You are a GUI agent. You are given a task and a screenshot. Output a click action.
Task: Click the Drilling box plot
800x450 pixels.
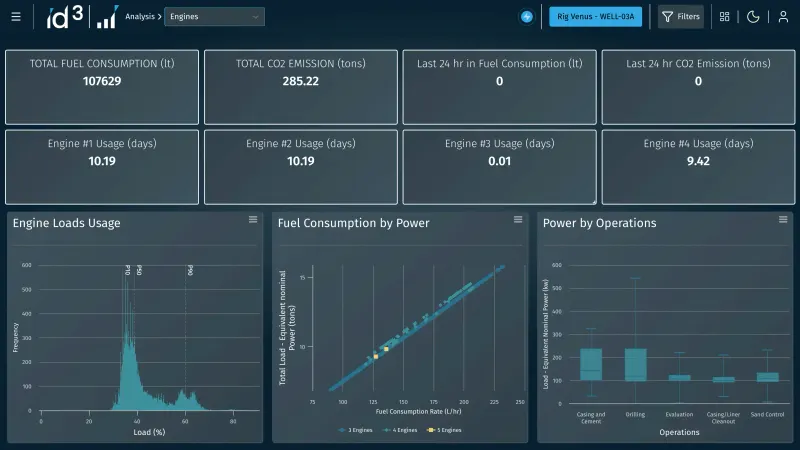tap(636, 365)
